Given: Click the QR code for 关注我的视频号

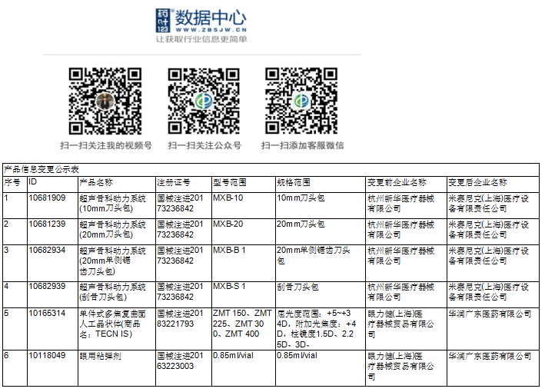Looking at the screenshot, I should pos(105,101).
